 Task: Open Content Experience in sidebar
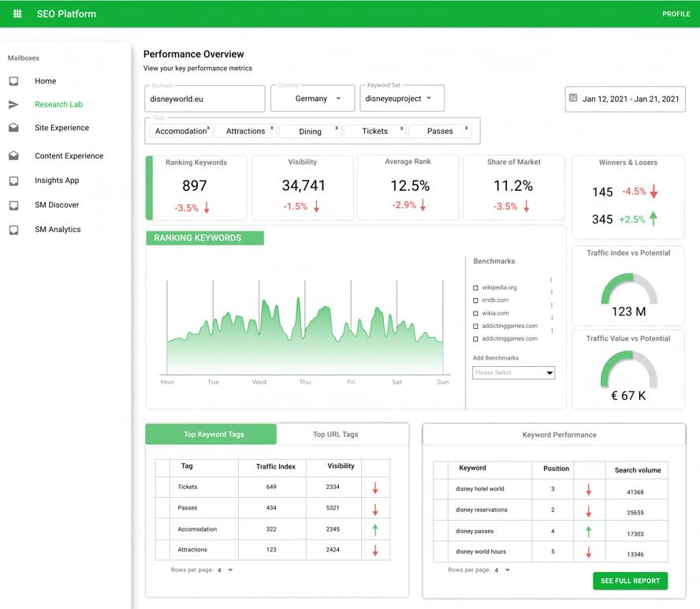pos(69,155)
